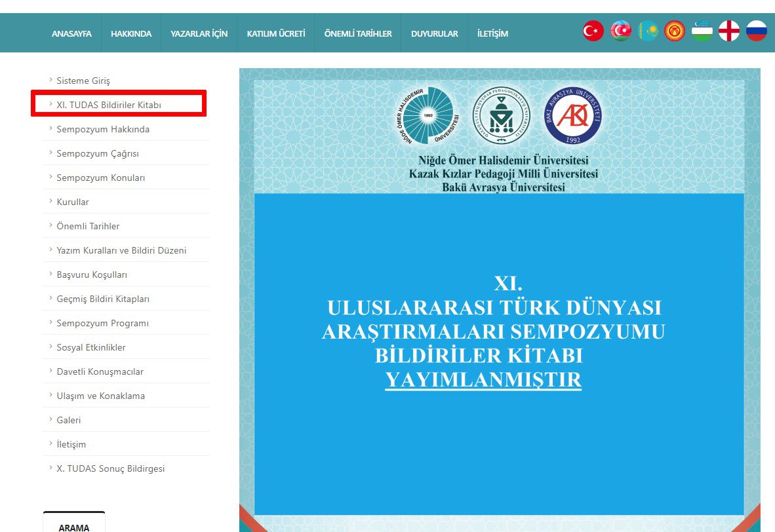Open the YAYIMLANMIŞTIR underlined link
The image size is (775, 532).
pyautogui.click(x=485, y=379)
